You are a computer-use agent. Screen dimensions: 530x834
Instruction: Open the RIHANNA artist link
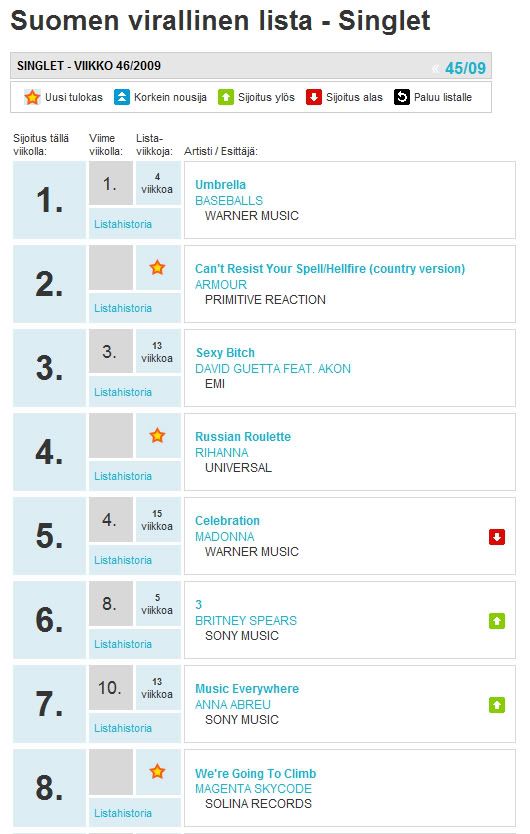point(221,453)
